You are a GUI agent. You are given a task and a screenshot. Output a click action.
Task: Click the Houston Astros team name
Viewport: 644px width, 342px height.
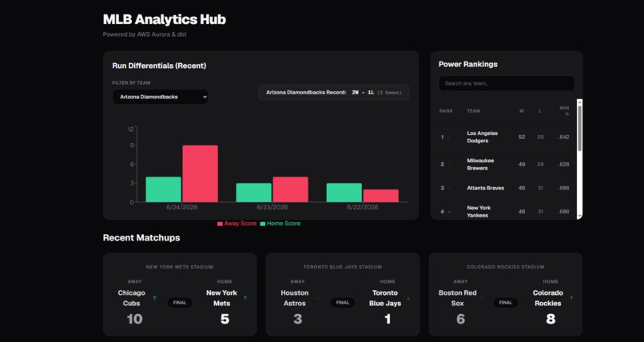click(x=295, y=298)
